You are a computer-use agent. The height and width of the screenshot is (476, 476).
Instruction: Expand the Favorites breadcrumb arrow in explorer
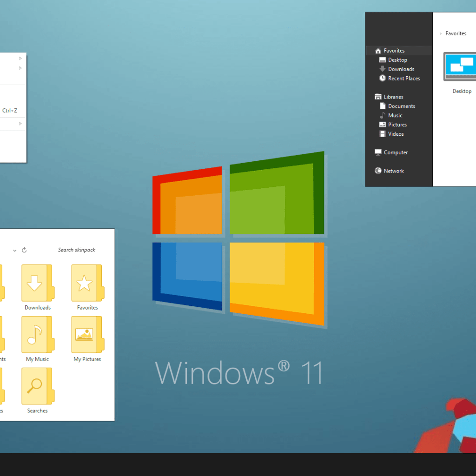point(441,33)
